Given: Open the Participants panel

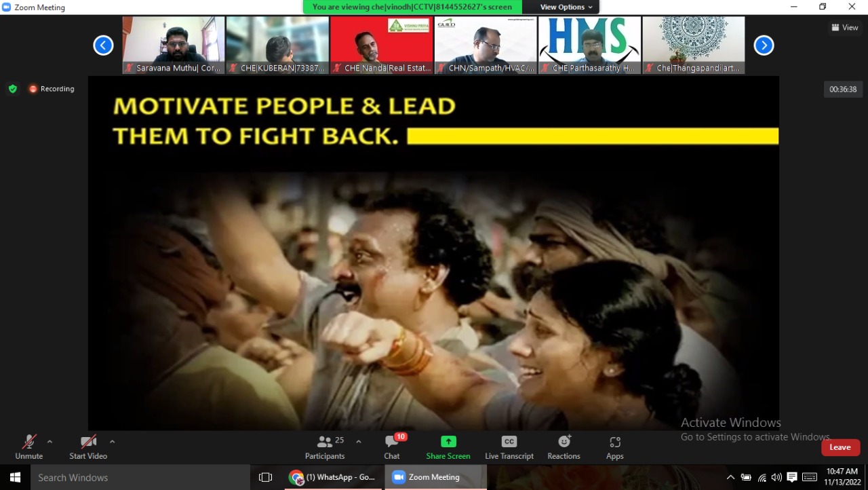Looking at the screenshot, I should [x=325, y=447].
